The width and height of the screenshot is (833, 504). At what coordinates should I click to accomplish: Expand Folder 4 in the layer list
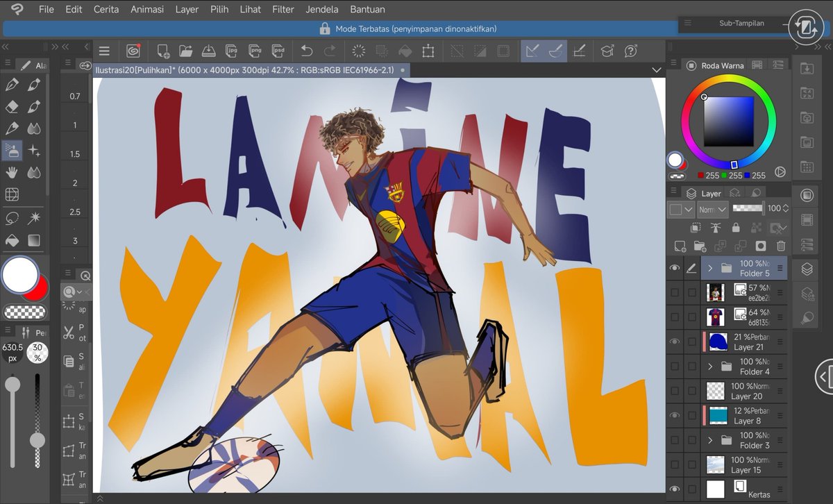coord(710,366)
